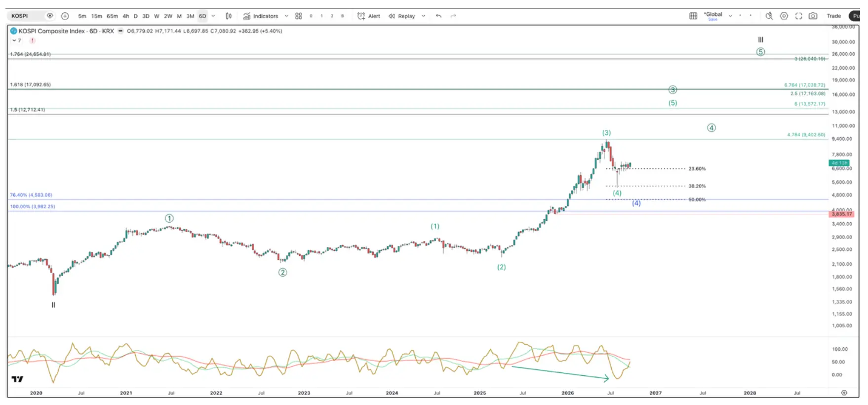Screen dimensions: 868x405
Task: Click the Trade button
Action: pos(834,16)
